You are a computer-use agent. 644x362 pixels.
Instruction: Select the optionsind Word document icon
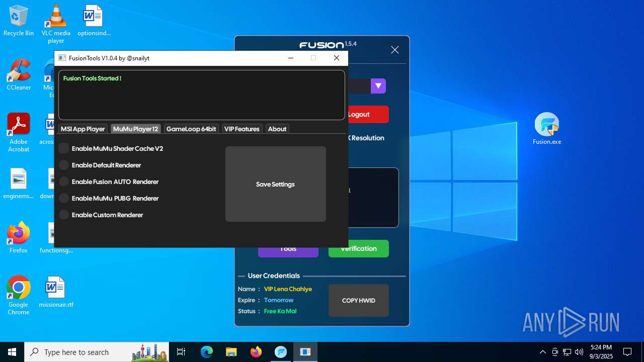[x=94, y=21]
